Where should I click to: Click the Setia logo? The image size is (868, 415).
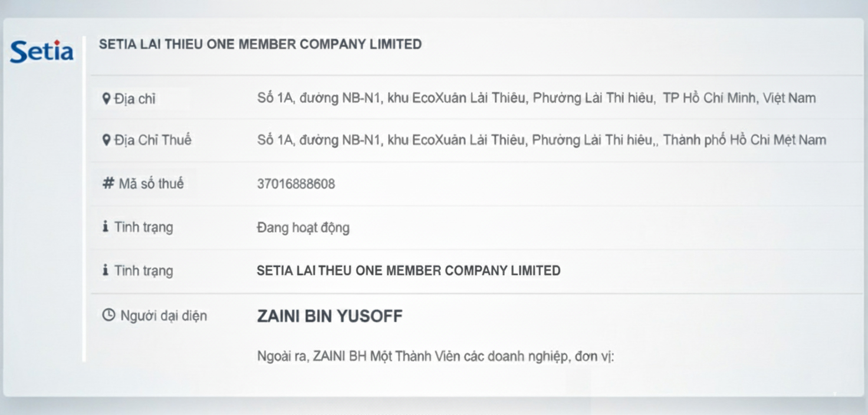click(41, 52)
